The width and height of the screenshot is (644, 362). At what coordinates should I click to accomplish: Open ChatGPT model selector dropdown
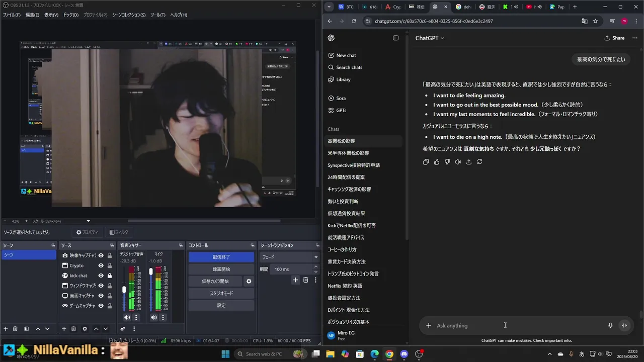tap(430, 38)
